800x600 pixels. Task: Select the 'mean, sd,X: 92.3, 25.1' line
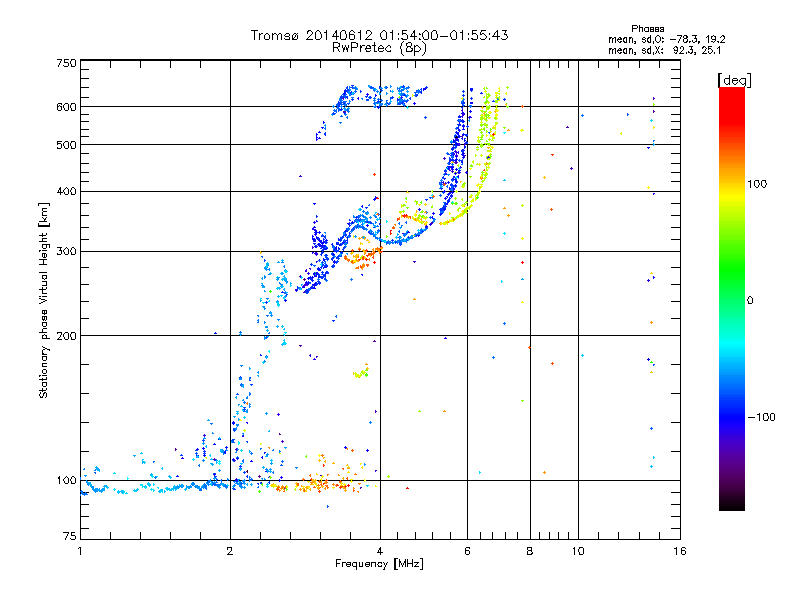pos(664,50)
